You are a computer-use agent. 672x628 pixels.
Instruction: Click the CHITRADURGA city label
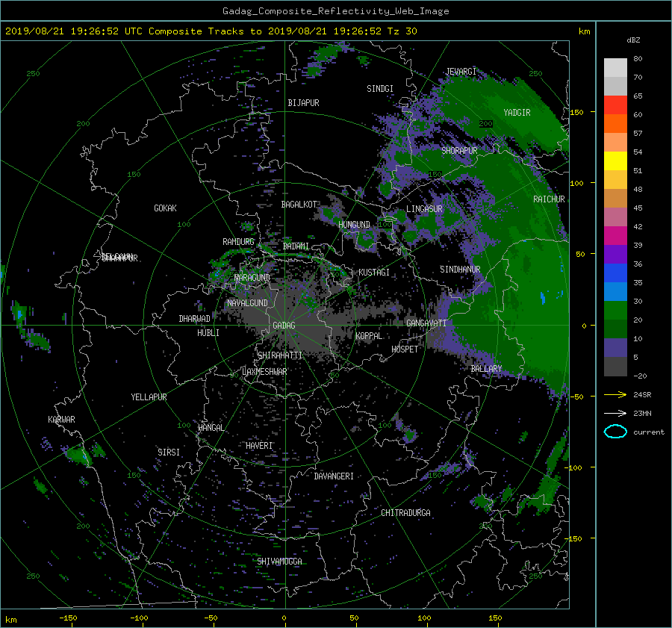tap(406, 513)
